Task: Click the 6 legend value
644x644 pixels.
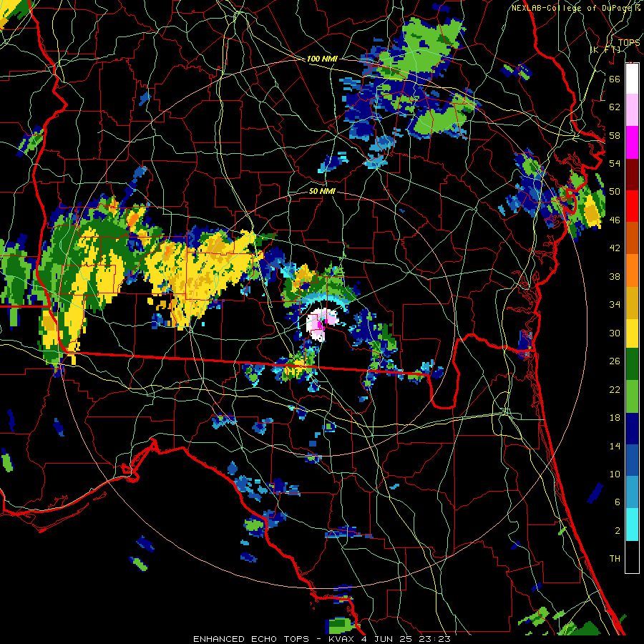Action: pyautogui.click(x=618, y=502)
